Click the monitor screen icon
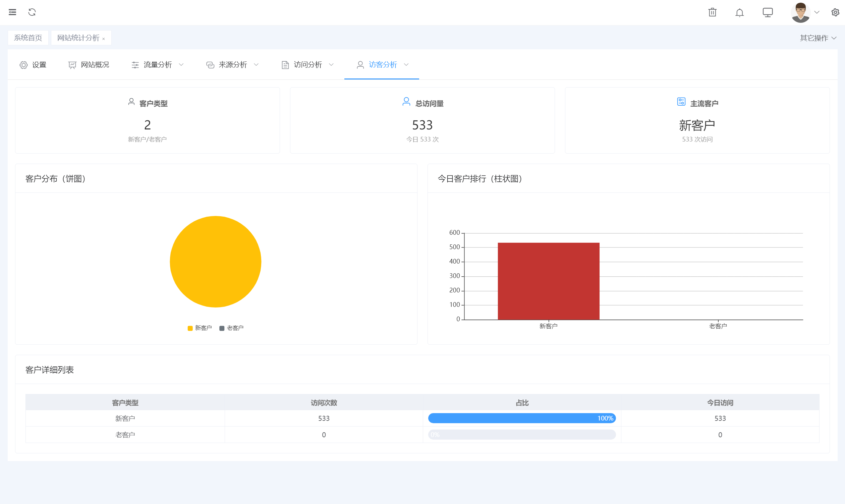 point(768,12)
